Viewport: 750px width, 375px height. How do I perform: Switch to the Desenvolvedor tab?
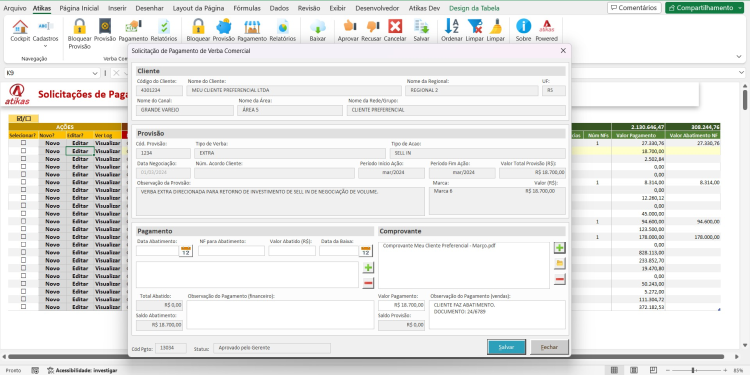coord(377,8)
